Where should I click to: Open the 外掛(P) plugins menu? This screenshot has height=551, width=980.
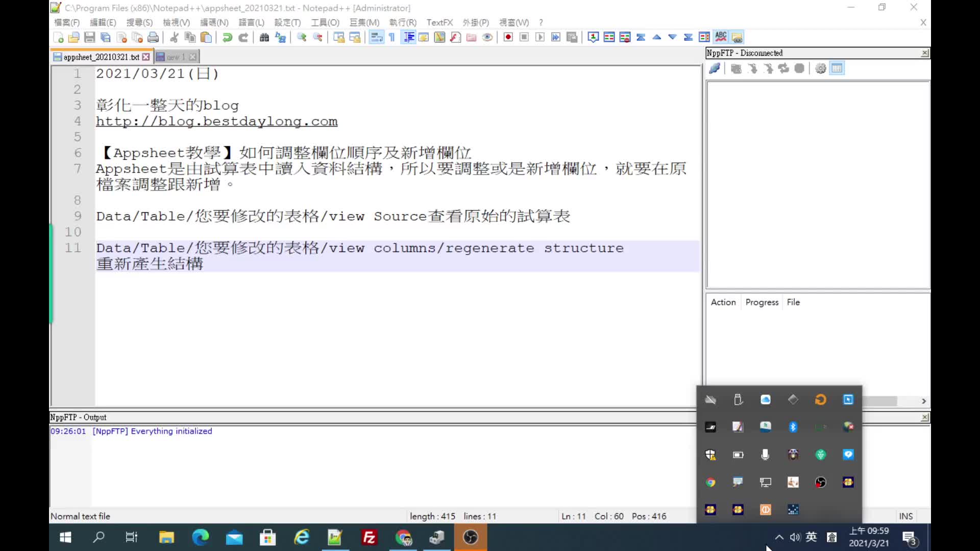point(476,22)
